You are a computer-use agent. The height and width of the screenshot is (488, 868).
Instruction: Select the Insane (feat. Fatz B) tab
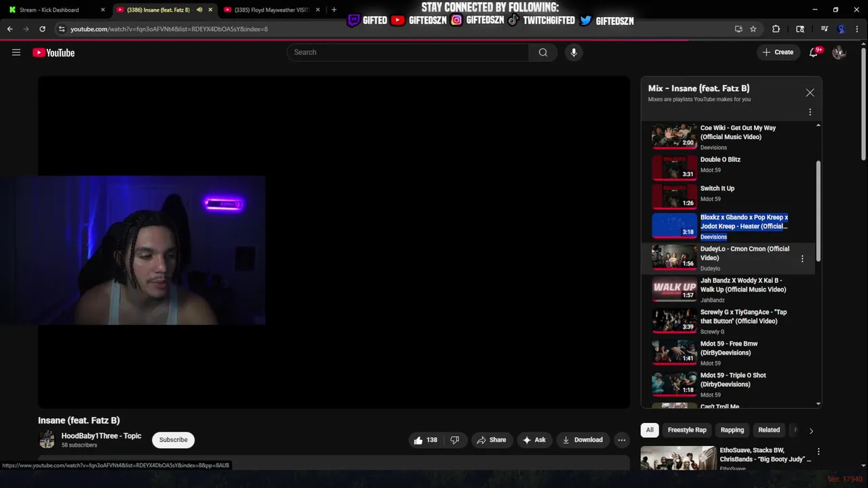(x=158, y=9)
